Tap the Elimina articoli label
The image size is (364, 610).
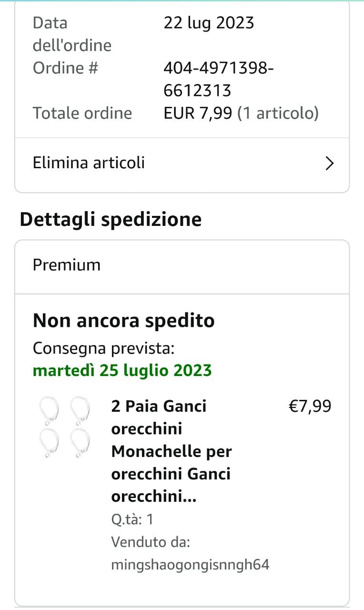[89, 163]
